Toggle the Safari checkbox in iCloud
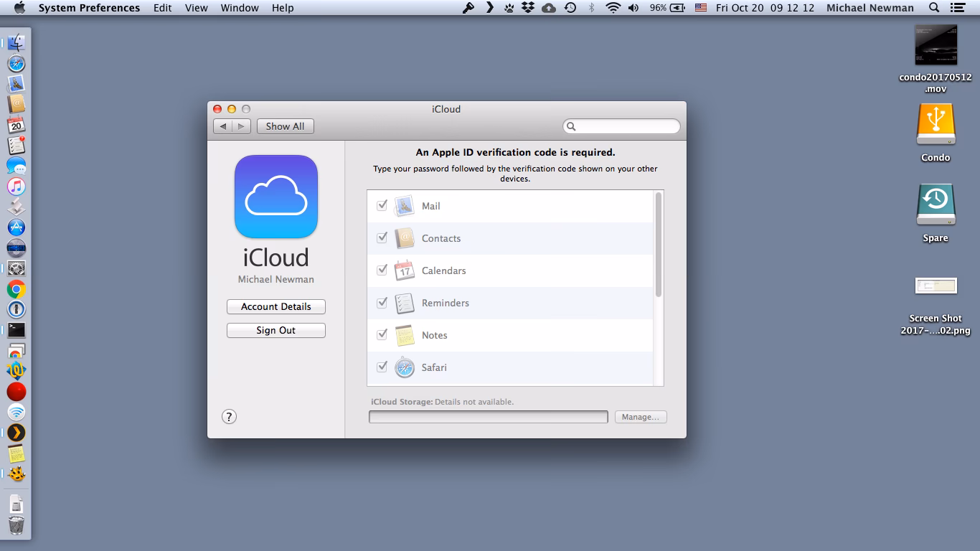Screen dimensions: 980x551 pos(382,367)
